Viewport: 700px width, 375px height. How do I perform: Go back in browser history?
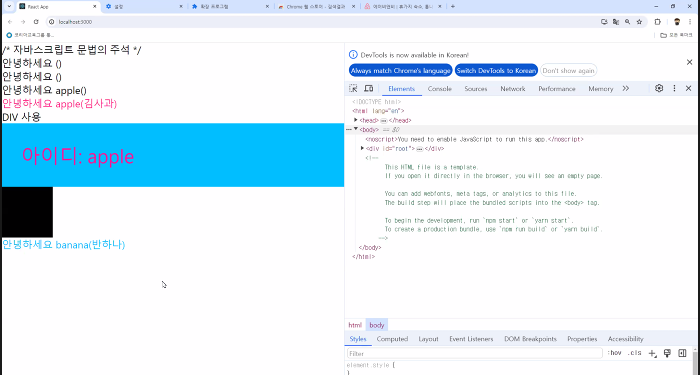[x=10, y=21]
